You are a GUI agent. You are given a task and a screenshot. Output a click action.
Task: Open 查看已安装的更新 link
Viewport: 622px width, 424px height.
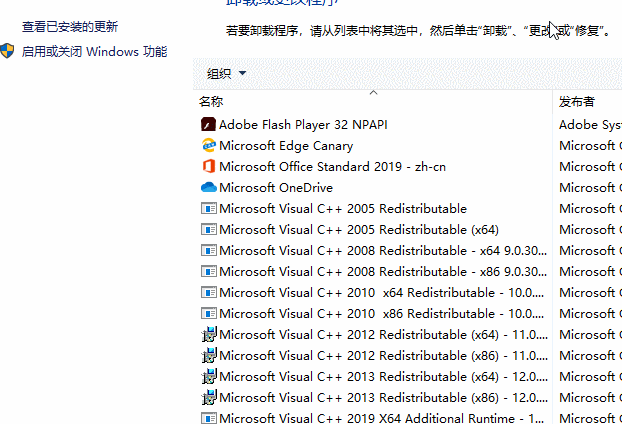click(x=70, y=27)
